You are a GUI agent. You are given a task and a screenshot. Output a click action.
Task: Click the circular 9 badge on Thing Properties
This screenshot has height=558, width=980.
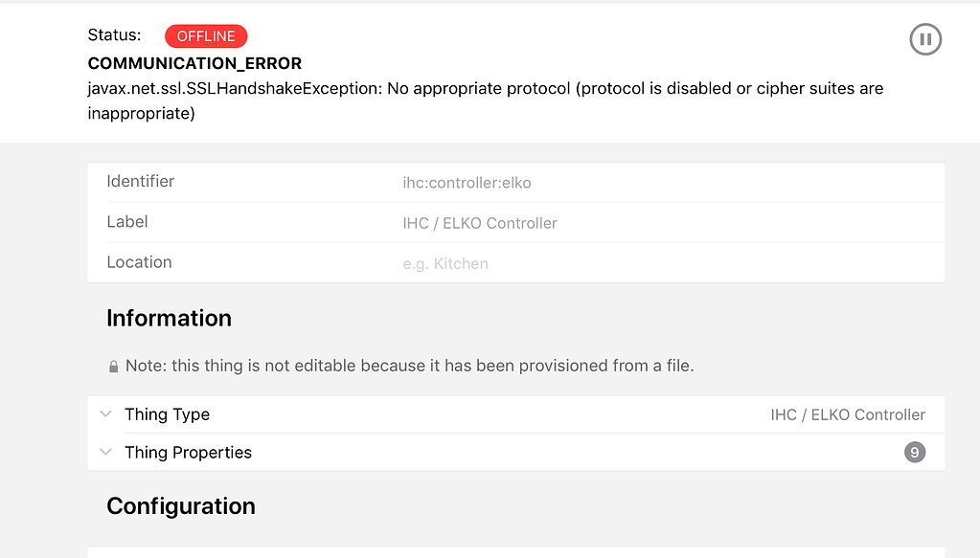[914, 452]
